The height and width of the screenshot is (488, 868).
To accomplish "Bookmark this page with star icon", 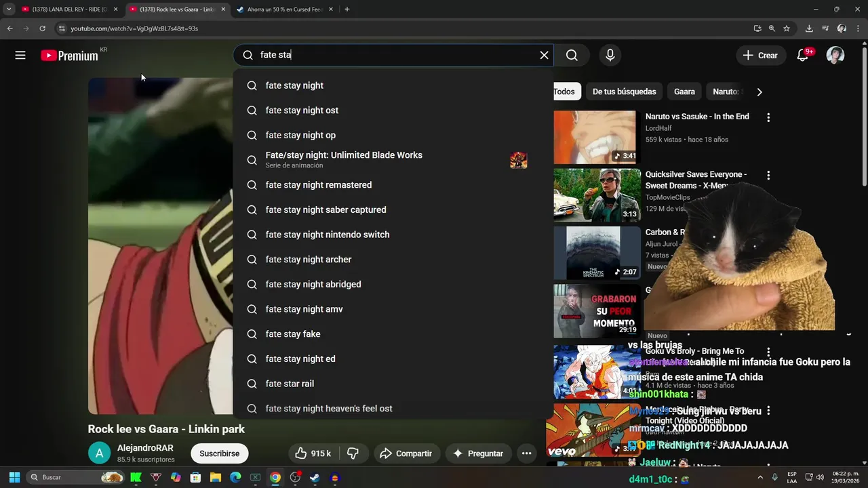I will tap(787, 28).
